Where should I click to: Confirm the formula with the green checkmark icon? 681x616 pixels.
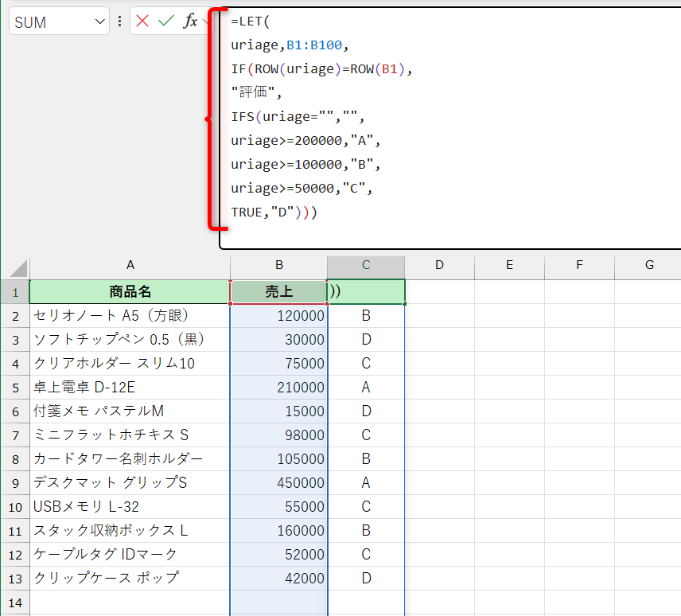click(x=165, y=21)
